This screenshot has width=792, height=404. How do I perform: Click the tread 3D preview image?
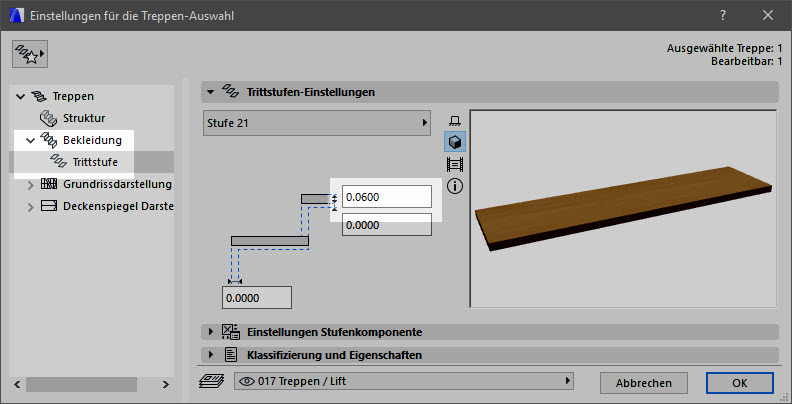623,208
